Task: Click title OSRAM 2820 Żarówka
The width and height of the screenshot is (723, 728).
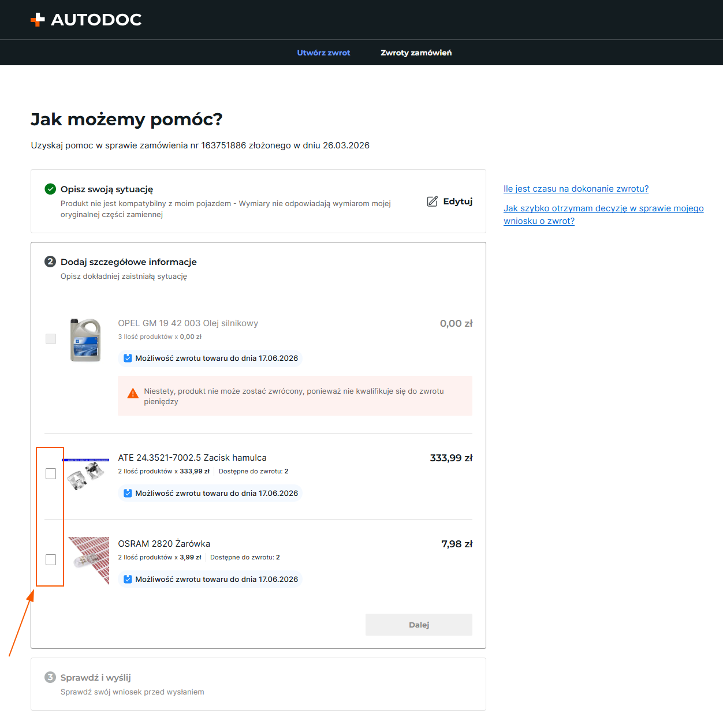Action: (x=164, y=544)
